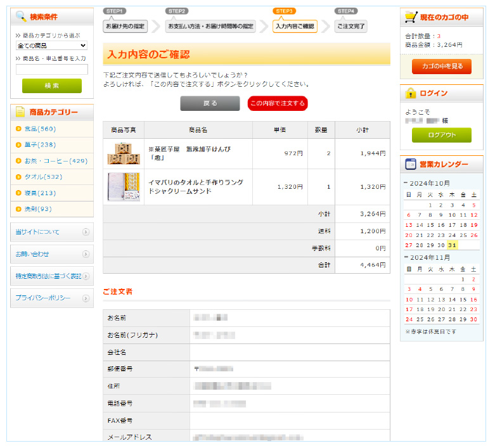This screenshot has width=495, height=448.
Task: Click the padlock login icon
Action: (x=411, y=93)
